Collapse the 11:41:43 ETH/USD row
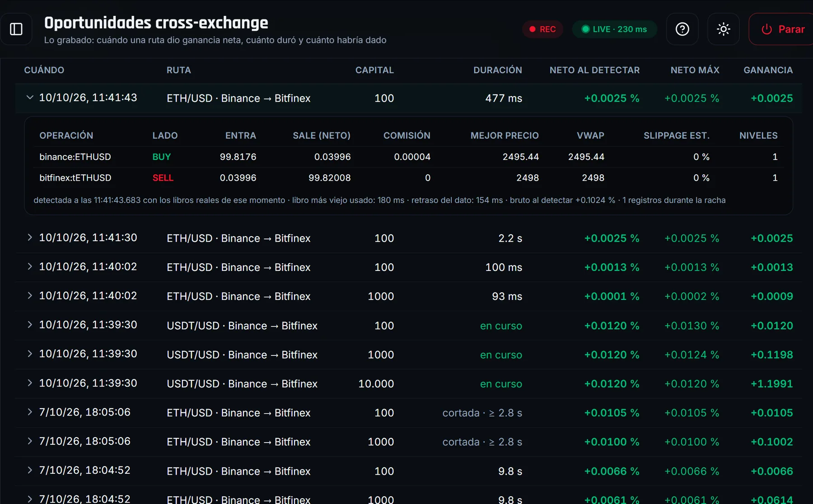 (30, 98)
